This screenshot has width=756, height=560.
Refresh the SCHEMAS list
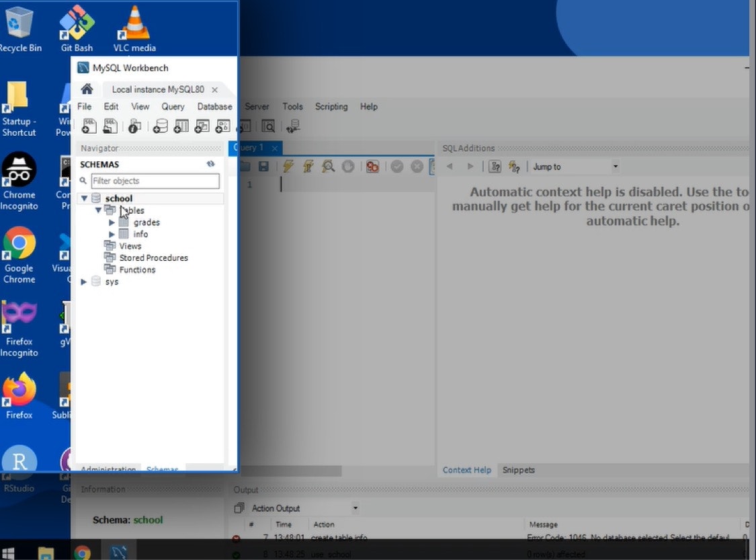point(211,164)
